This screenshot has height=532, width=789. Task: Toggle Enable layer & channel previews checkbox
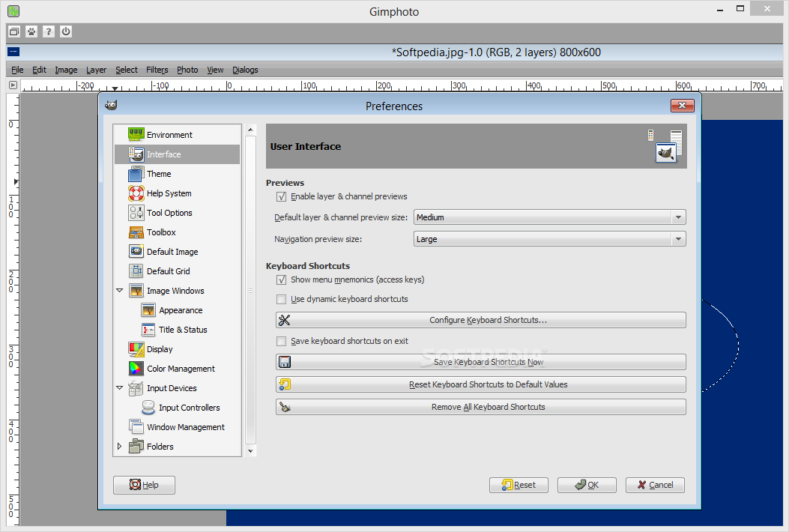pos(281,196)
